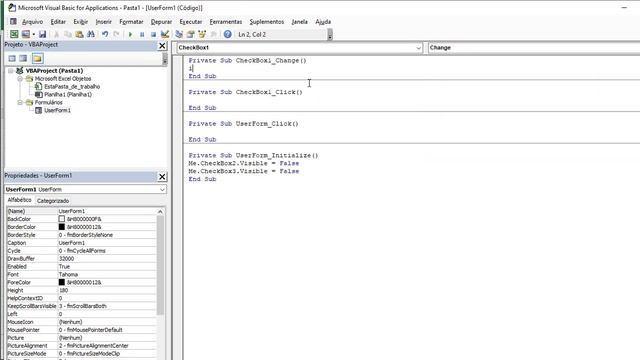Click the Toolbox icon in toolbar

point(213,34)
